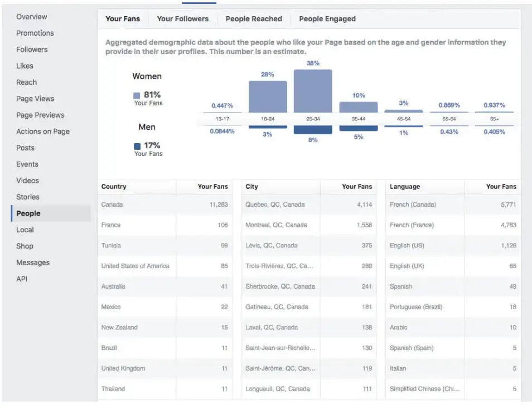Select the Promotions sidebar item
The image size is (532, 409).
tap(35, 33)
